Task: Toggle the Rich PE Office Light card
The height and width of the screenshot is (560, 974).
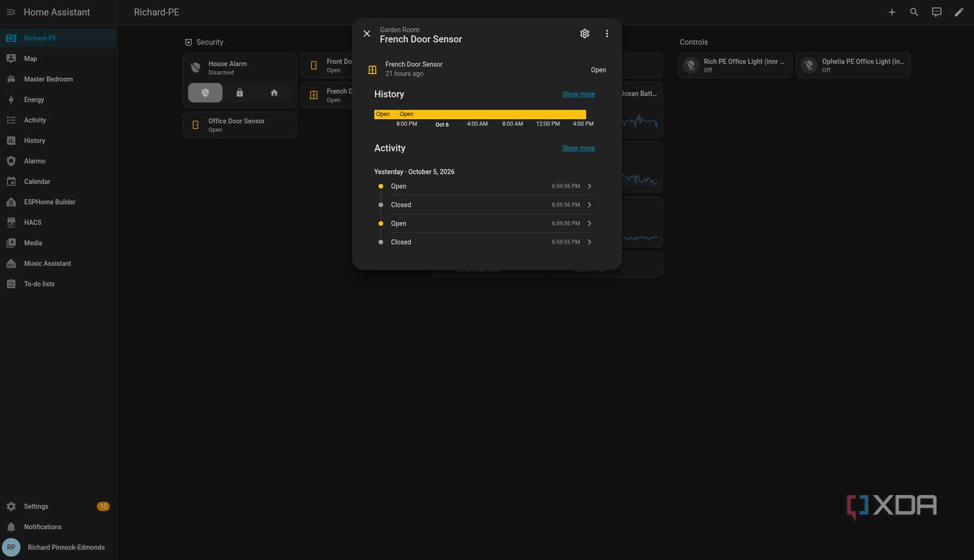Action: tap(735, 65)
